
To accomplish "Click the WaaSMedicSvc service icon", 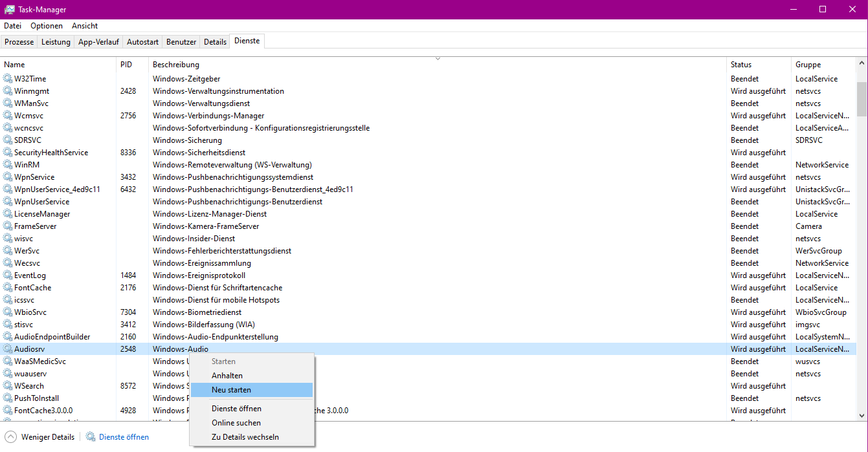I will (8, 361).
